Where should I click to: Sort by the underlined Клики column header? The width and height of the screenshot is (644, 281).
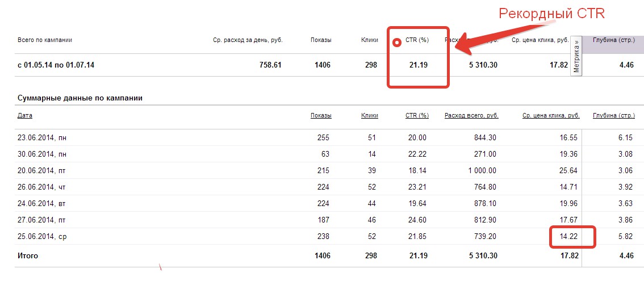pyautogui.click(x=369, y=115)
